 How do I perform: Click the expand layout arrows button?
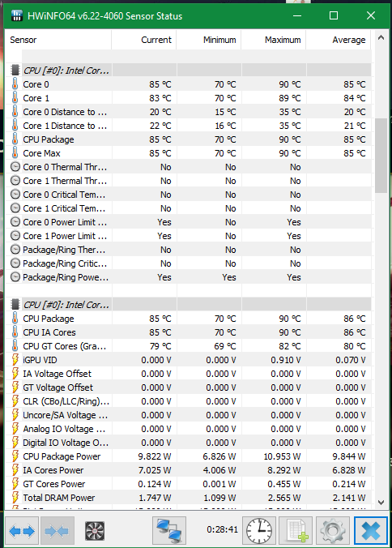[22, 531]
